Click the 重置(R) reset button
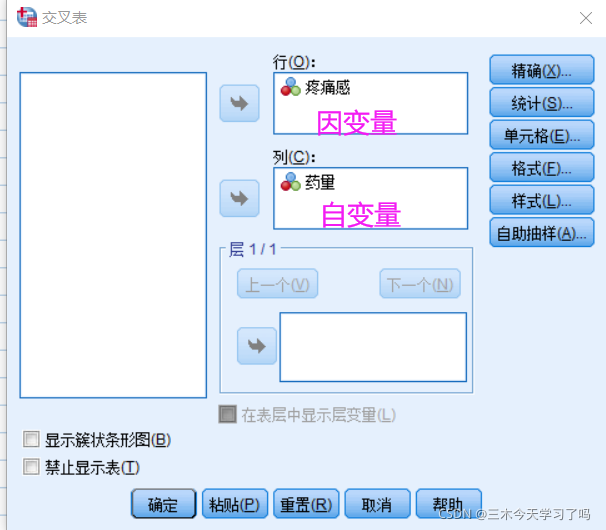 tap(306, 503)
